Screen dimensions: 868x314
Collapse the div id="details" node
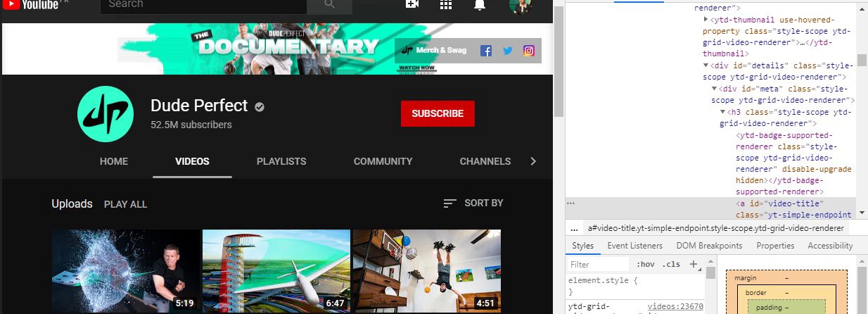click(706, 65)
